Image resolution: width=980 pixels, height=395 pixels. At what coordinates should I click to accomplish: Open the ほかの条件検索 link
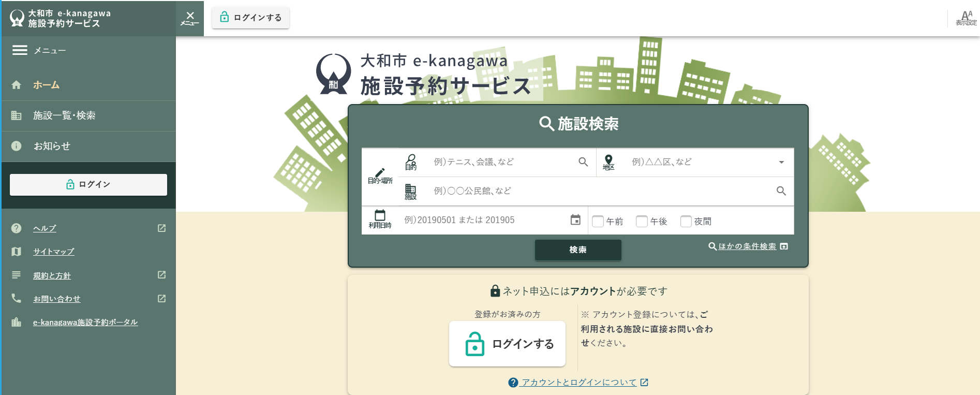[x=748, y=246]
